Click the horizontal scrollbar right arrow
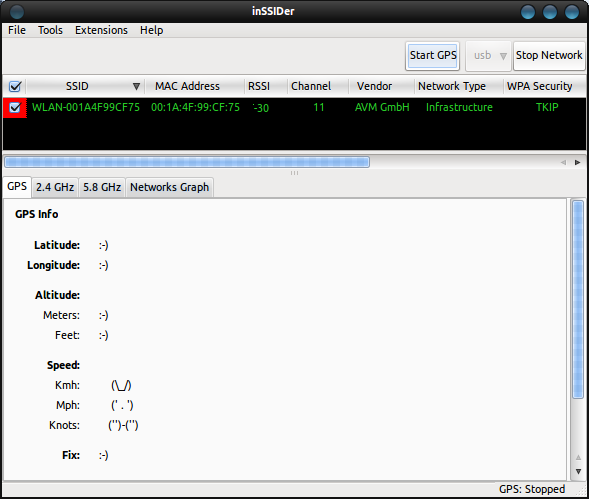The image size is (589, 499). tap(577, 162)
